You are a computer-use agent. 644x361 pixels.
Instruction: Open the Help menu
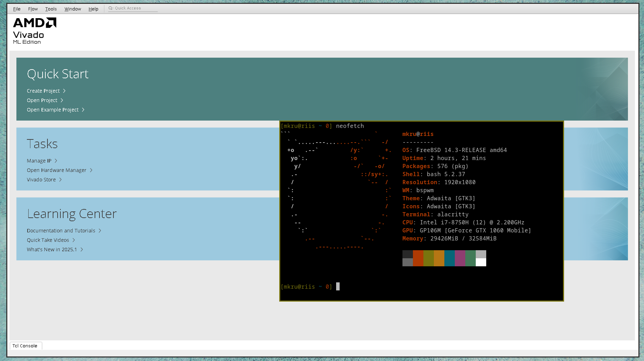93,9
